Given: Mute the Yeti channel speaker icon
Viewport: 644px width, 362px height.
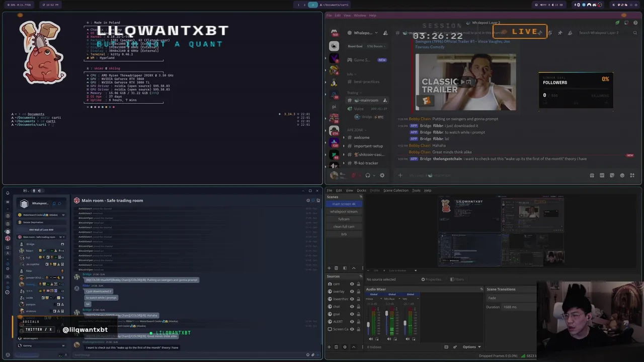Looking at the screenshot, I should tap(408, 339).
